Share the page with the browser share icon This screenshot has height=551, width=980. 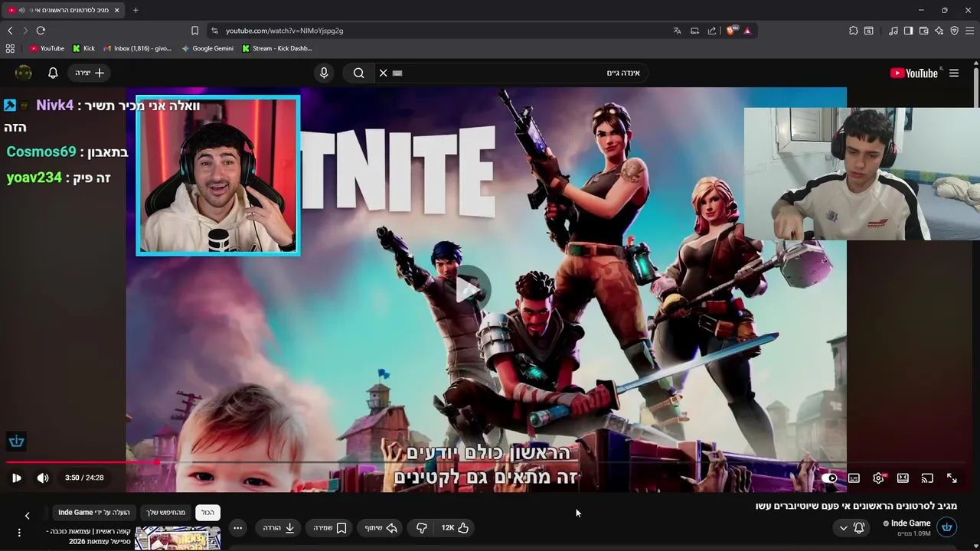click(712, 31)
